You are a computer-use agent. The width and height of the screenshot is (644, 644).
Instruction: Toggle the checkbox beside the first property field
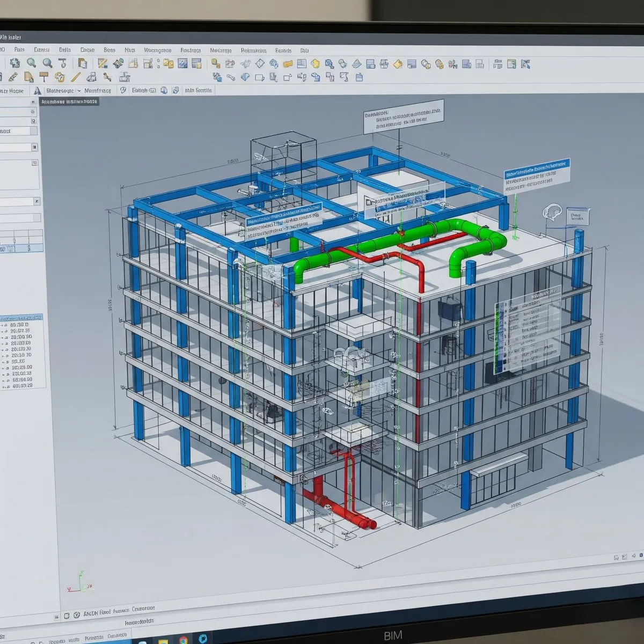pos(34,111)
